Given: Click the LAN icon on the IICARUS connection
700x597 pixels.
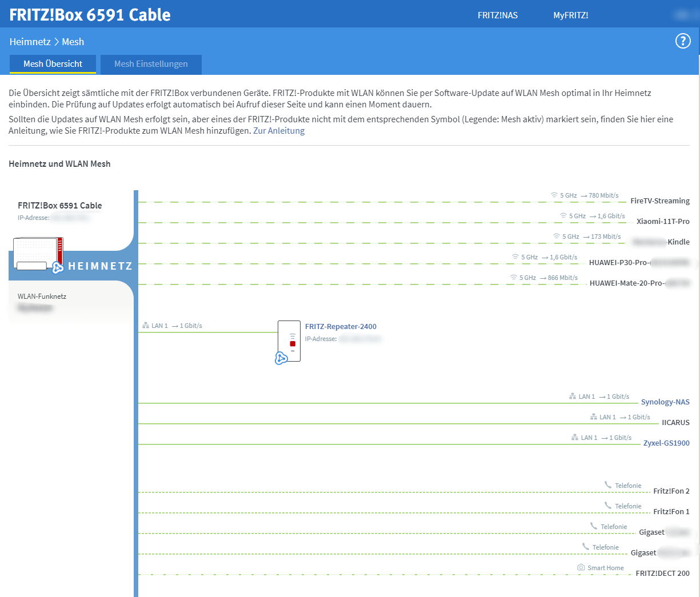Looking at the screenshot, I should click(x=594, y=417).
